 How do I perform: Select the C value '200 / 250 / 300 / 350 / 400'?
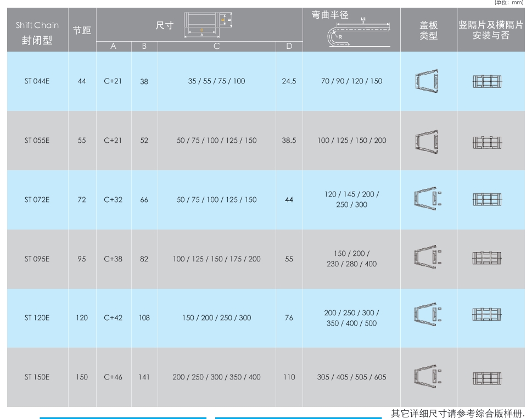(x=216, y=377)
